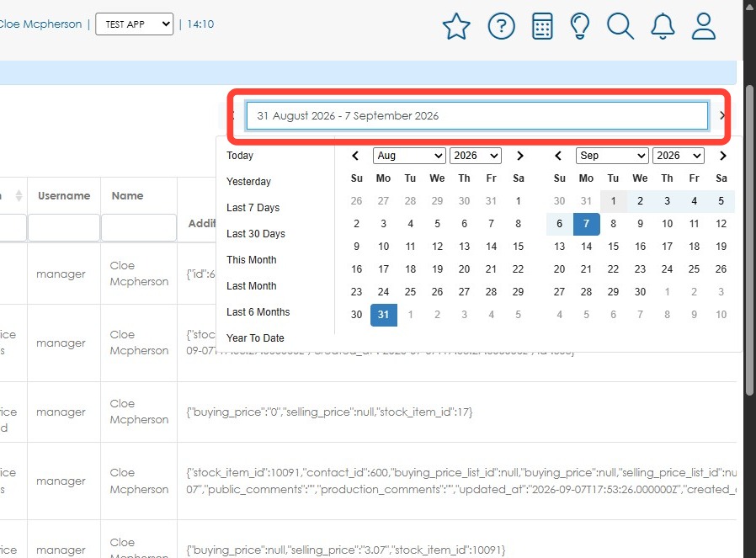Pick September 15 in the right calendar
This screenshot has width=756, height=558.
pos(613,247)
